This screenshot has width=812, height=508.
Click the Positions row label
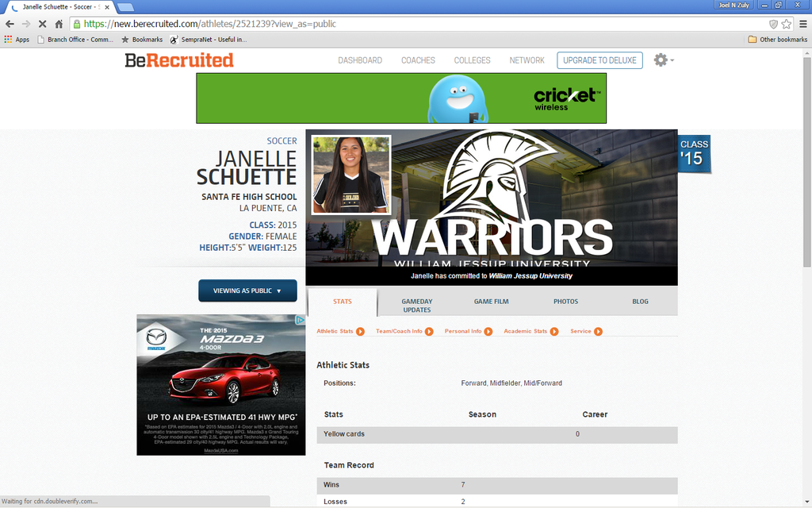tap(339, 383)
